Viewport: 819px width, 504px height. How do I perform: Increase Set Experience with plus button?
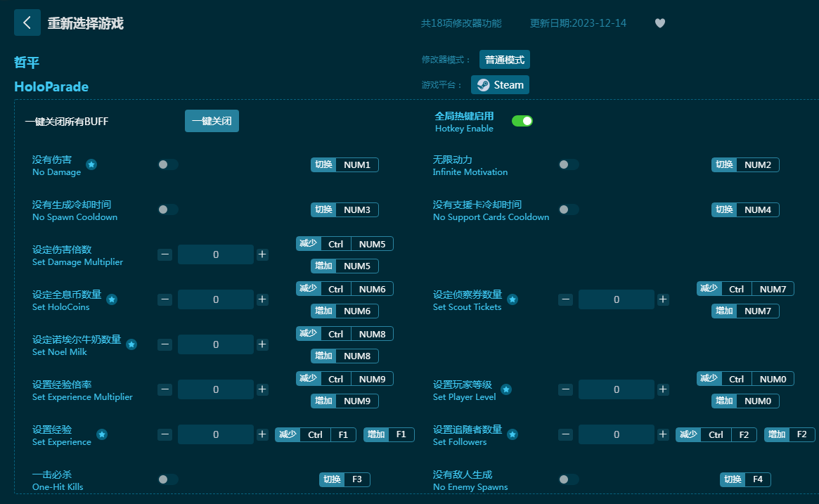262,434
